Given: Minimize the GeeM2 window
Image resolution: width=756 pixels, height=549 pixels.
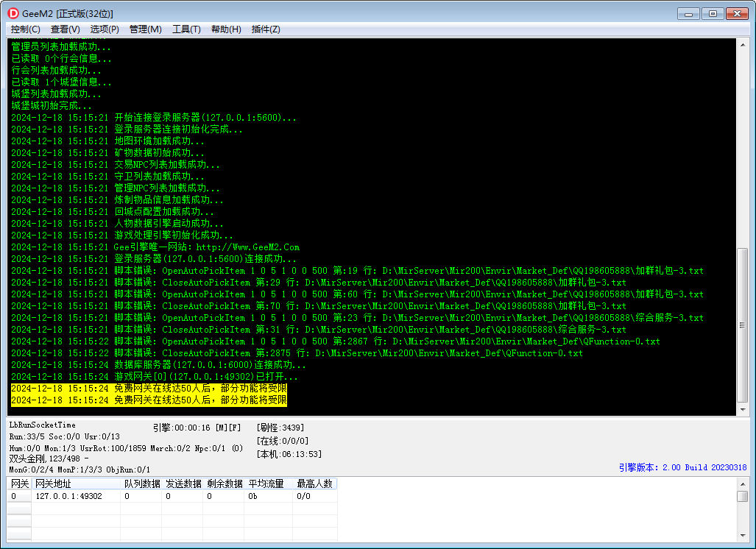Looking at the screenshot, I should tap(688, 14).
